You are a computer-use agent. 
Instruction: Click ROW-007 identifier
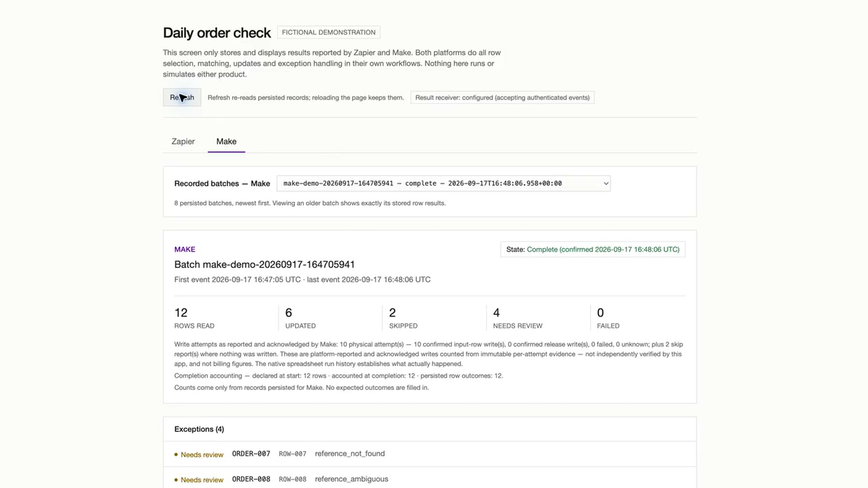(x=292, y=454)
